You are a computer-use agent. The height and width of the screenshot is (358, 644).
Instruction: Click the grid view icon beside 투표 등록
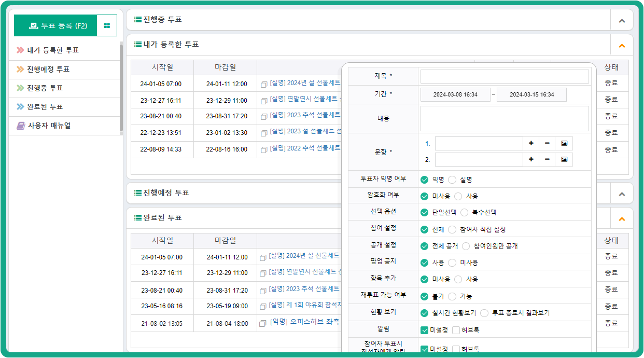107,25
